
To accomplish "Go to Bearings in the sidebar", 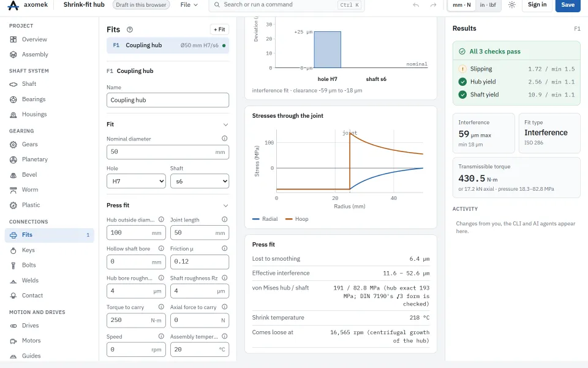I will (50, 99).
